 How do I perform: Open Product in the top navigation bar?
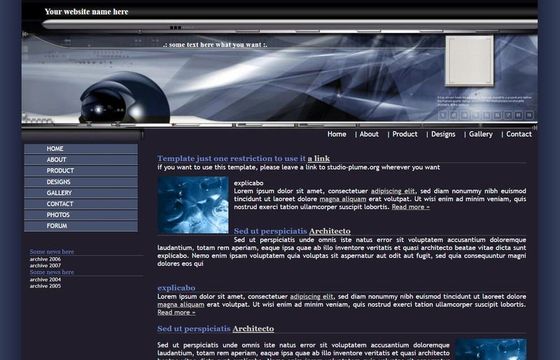point(405,134)
